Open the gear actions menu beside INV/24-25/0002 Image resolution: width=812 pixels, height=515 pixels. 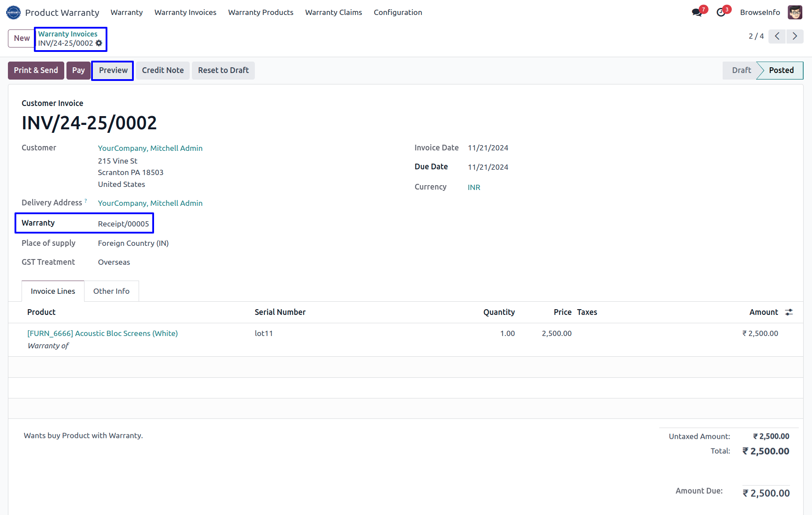pyautogui.click(x=99, y=43)
